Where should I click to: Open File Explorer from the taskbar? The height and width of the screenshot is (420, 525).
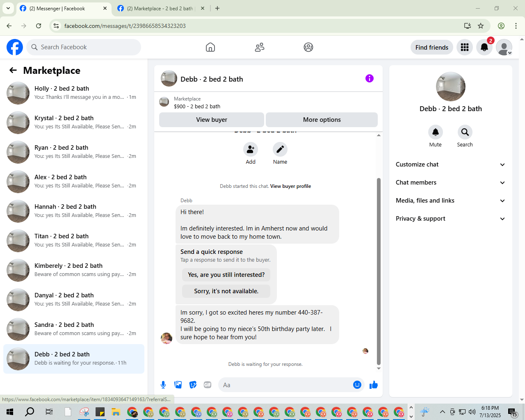[x=116, y=412]
